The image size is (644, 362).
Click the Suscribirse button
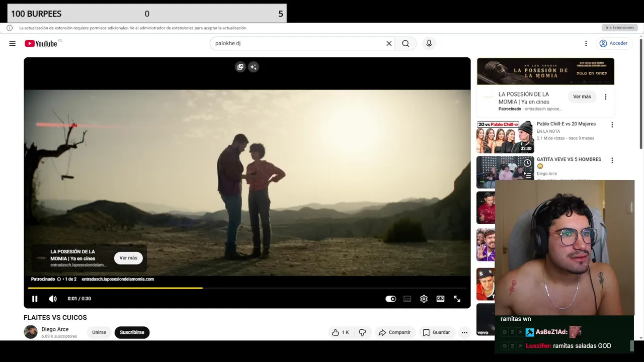132,332
